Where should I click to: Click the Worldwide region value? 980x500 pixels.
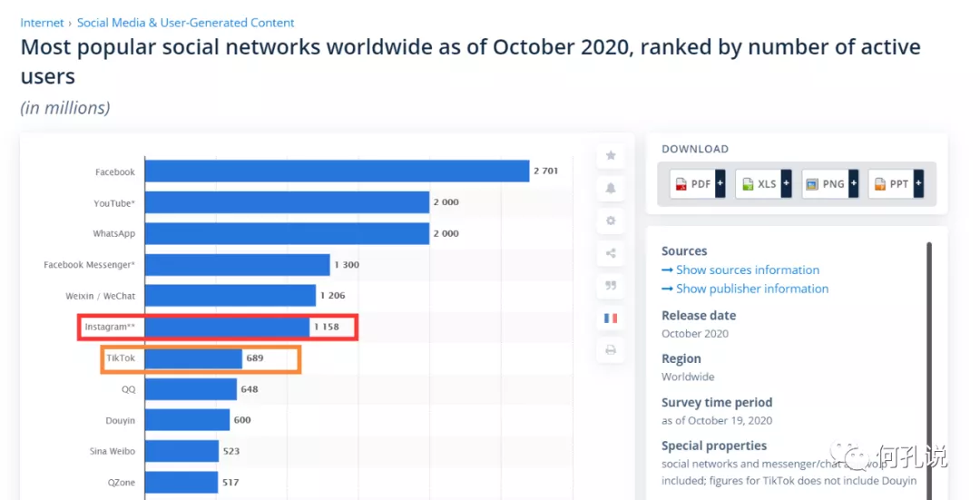688,377
